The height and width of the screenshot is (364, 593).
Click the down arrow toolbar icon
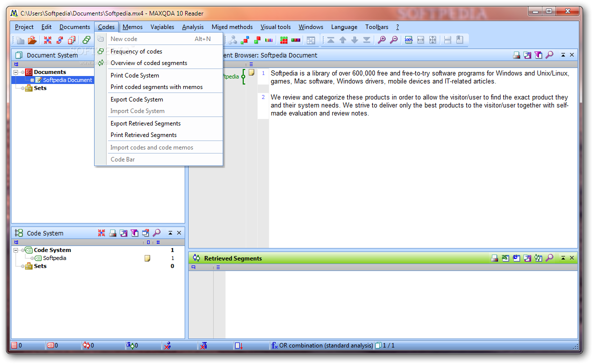click(x=355, y=40)
